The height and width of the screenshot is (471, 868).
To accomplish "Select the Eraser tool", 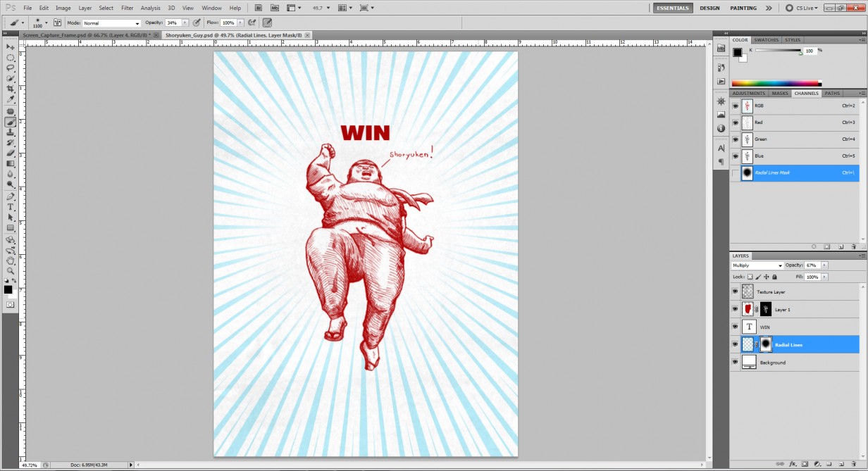I will (10, 153).
